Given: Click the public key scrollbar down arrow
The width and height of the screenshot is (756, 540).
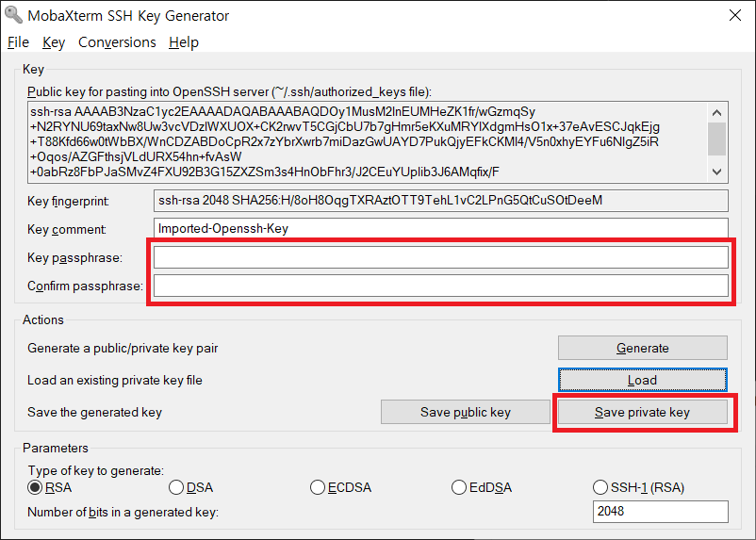Looking at the screenshot, I should pos(717,172).
